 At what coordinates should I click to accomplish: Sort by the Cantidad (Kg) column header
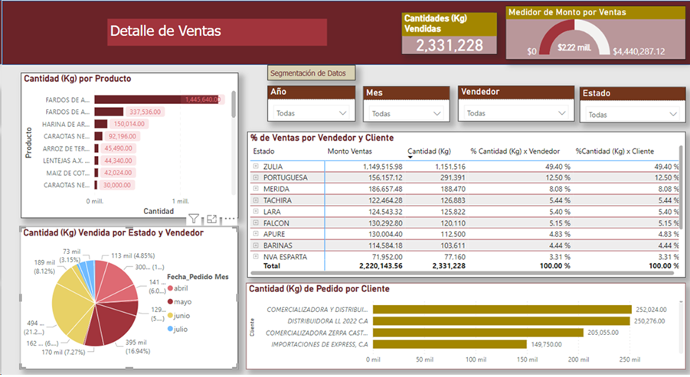tap(429, 151)
